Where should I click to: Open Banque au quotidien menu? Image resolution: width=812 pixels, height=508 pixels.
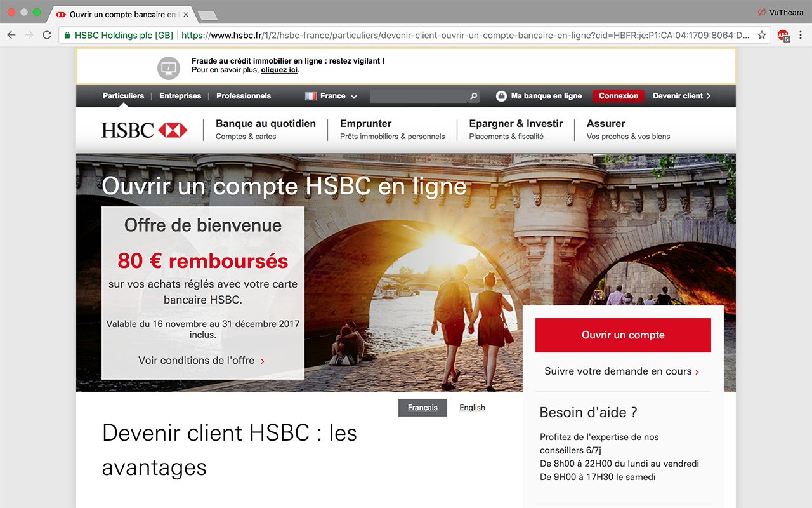[266, 130]
